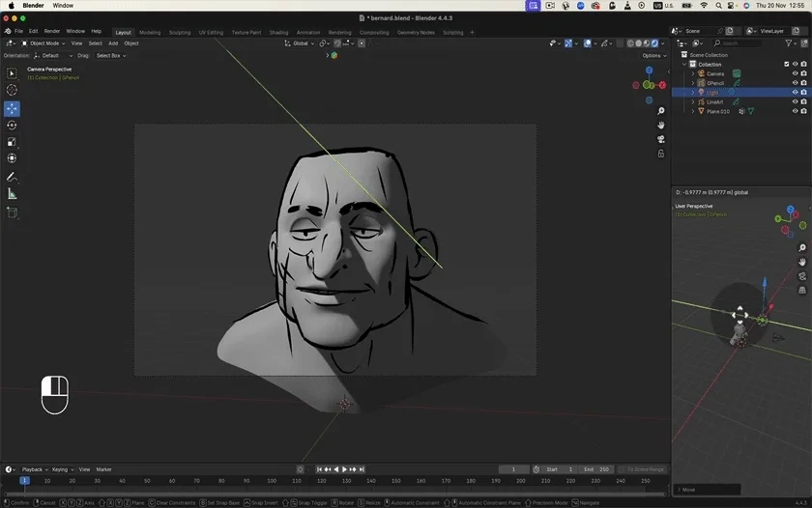Open the Drag Select Box dropdown
This screenshot has height=508, width=812.
tap(110, 55)
